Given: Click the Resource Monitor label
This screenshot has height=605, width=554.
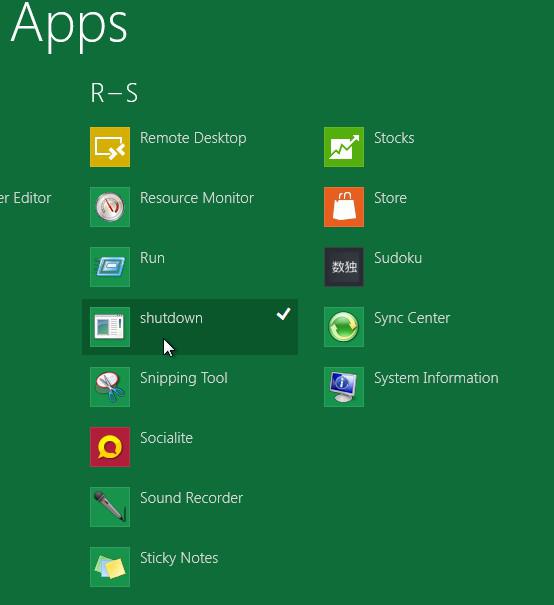Looking at the screenshot, I should [x=197, y=198].
